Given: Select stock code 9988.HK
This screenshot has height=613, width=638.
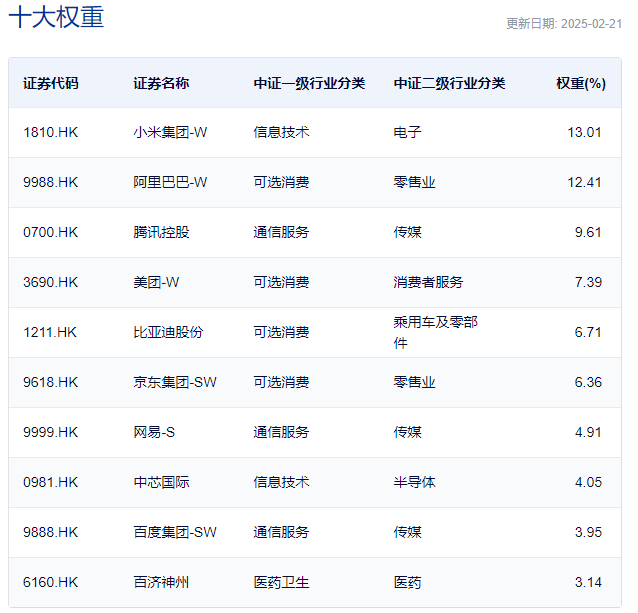Looking at the screenshot, I should (x=50, y=182).
